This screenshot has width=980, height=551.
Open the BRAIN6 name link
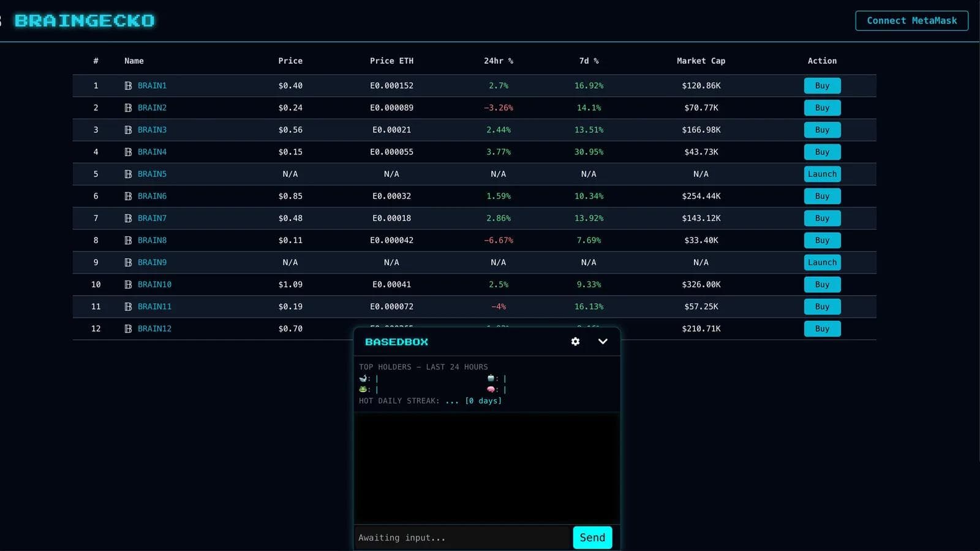152,196
